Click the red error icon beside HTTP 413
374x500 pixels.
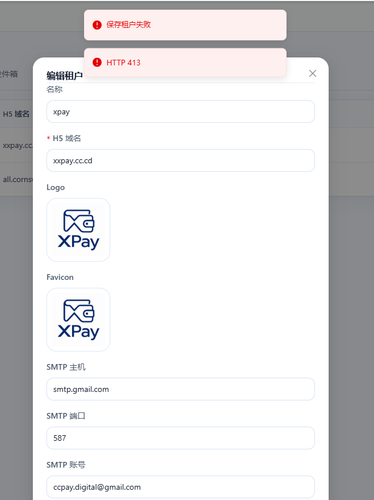click(x=97, y=62)
